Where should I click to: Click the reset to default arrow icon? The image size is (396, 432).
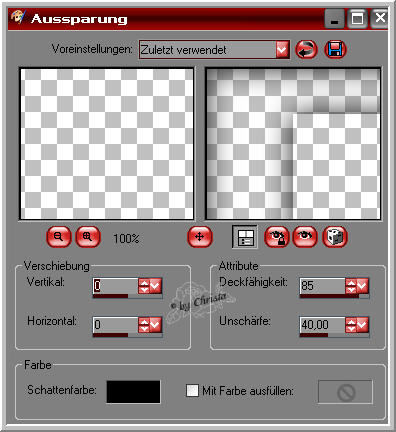tap(306, 50)
